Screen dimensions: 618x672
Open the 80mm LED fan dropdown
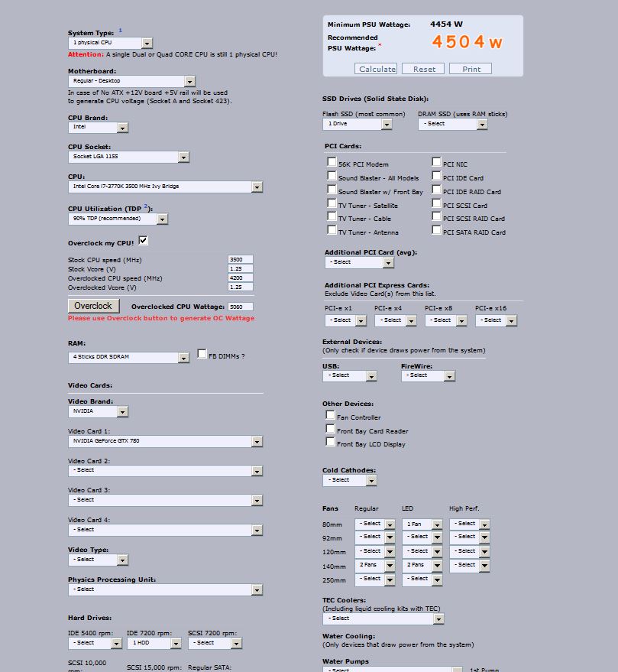tap(422, 524)
